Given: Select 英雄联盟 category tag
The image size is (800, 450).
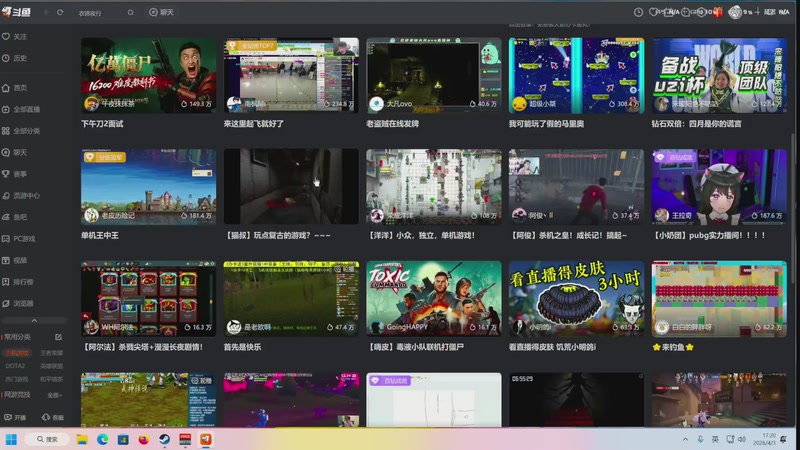Looking at the screenshot, I should point(52,366).
